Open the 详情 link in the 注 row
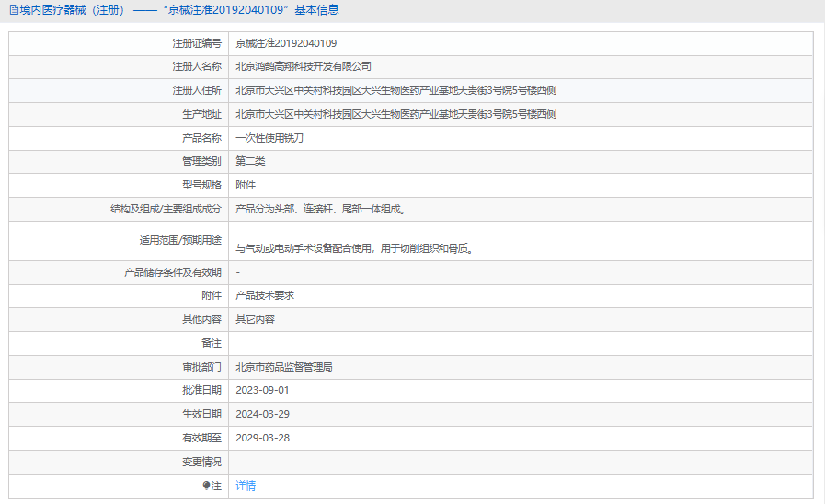The image size is (825, 504). point(246,486)
